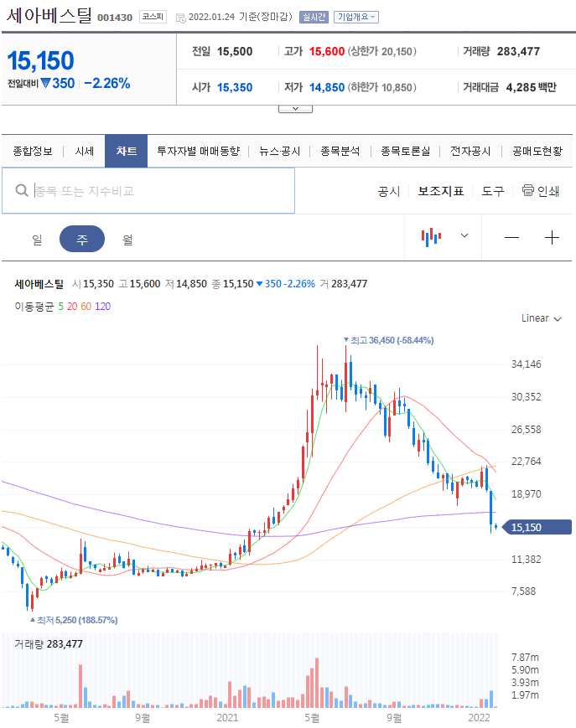Open the 보조지표 indicators menu
The image size is (576, 728).
pyautogui.click(x=441, y=191)
